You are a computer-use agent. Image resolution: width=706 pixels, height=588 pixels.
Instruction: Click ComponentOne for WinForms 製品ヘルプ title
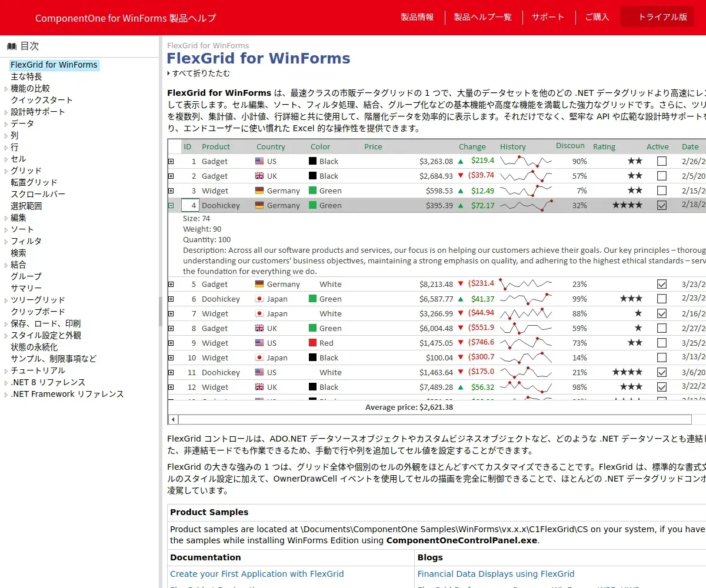[125, 18]
